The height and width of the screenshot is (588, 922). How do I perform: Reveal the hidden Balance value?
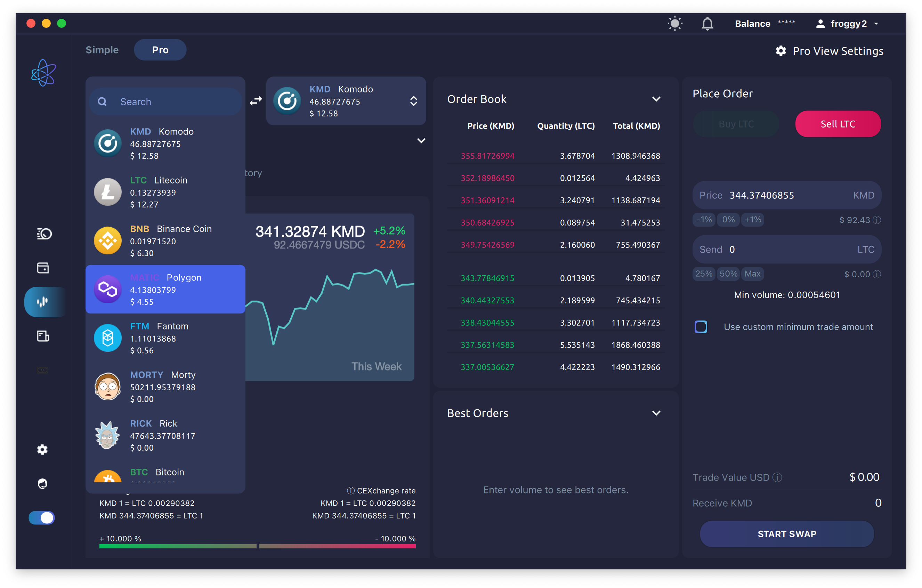click(786, 23)
